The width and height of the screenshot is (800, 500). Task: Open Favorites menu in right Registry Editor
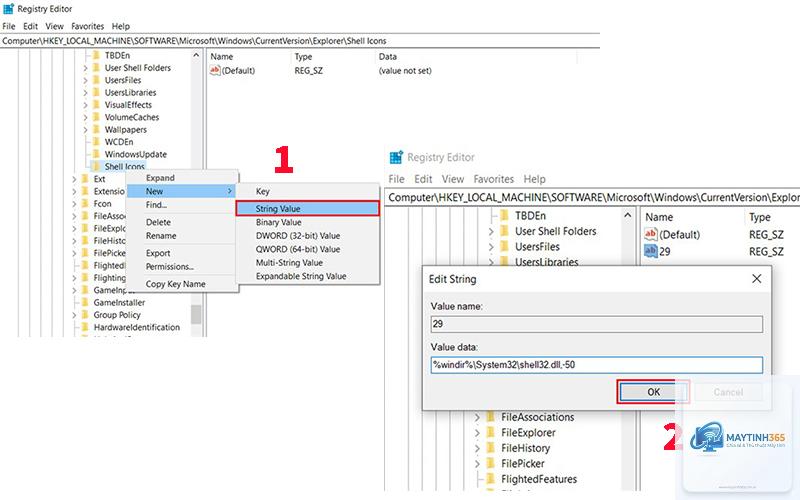point(493,179)
